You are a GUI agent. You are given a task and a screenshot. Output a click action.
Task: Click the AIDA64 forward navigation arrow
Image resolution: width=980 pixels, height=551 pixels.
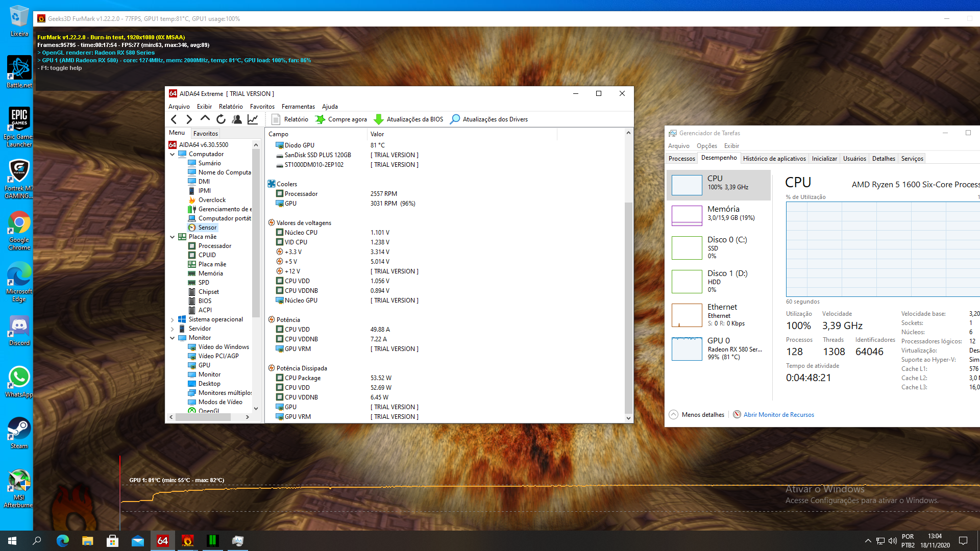189,119
